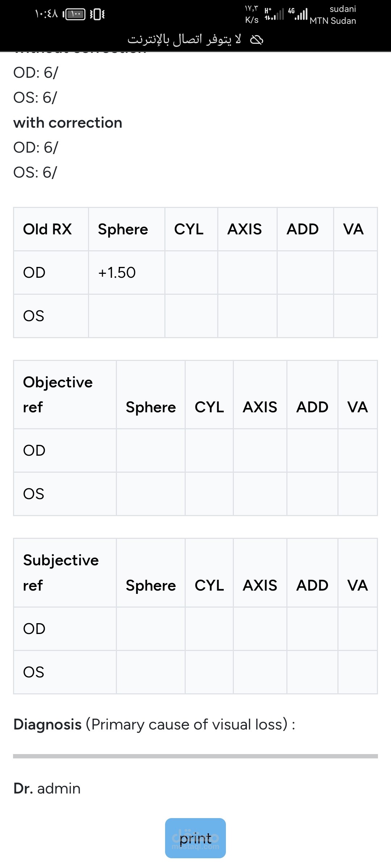Tap the H+ signal strength icon

tap(274, 14)
